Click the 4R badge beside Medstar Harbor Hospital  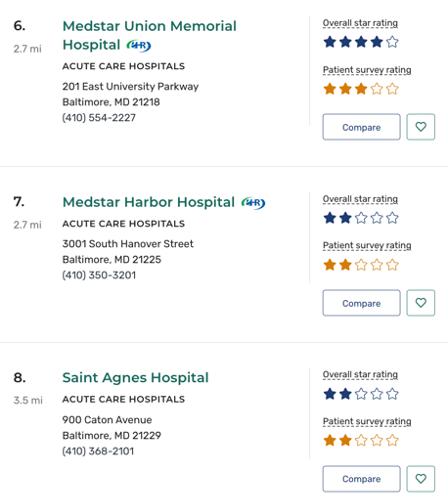tap(253, 202)
